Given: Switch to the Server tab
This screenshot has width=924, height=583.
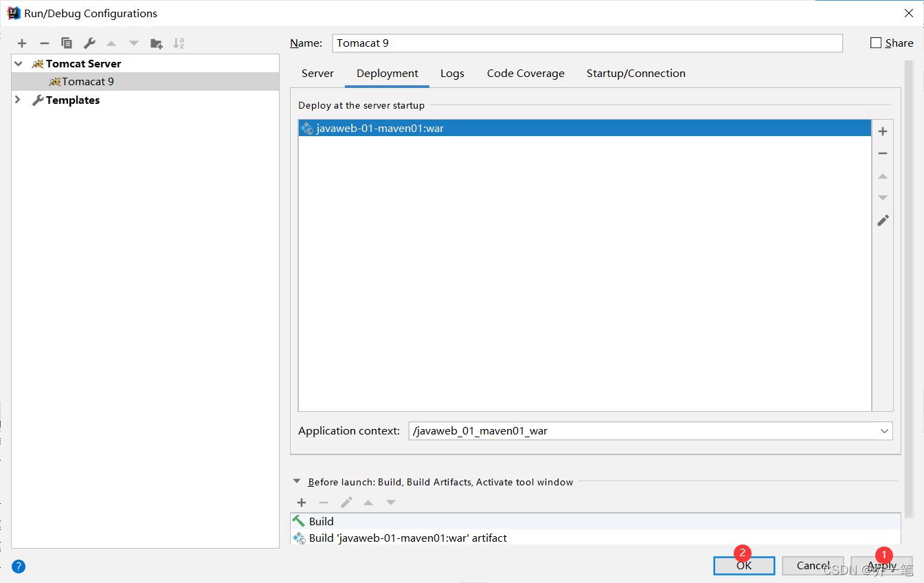Looking at the screenshot, I should pos(317,74).
